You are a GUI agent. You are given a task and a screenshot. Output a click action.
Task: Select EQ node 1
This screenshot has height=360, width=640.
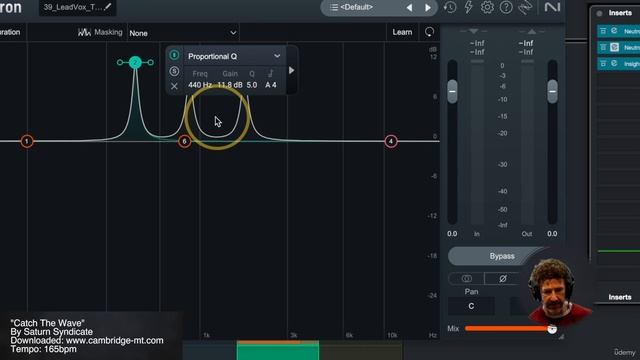pos(27,141)
